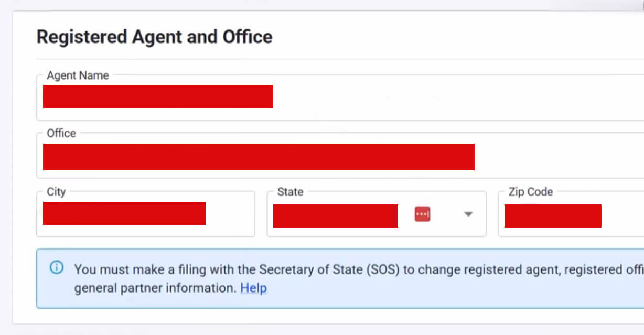
Task: Click the info symbol before the SOS filing message
Action: point(56,268)
